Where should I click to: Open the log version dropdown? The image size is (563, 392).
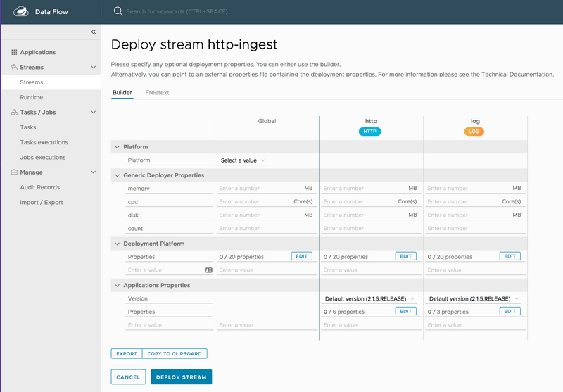pos(474,298)
